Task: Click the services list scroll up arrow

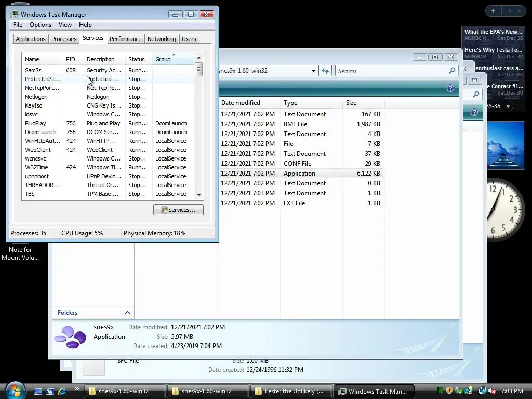Action: pos(199,57)
